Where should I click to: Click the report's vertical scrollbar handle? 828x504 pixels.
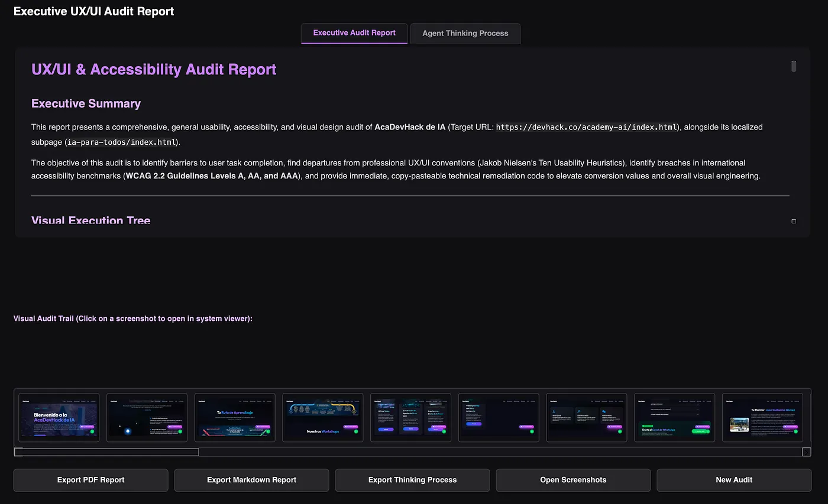point(794,66)
